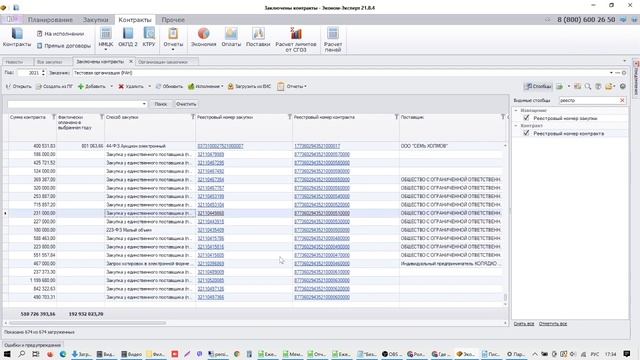This screenshot has width=640, height=360.
Task: Click the round help icon in grid toolbar
Action: click(x=622, y=87)
